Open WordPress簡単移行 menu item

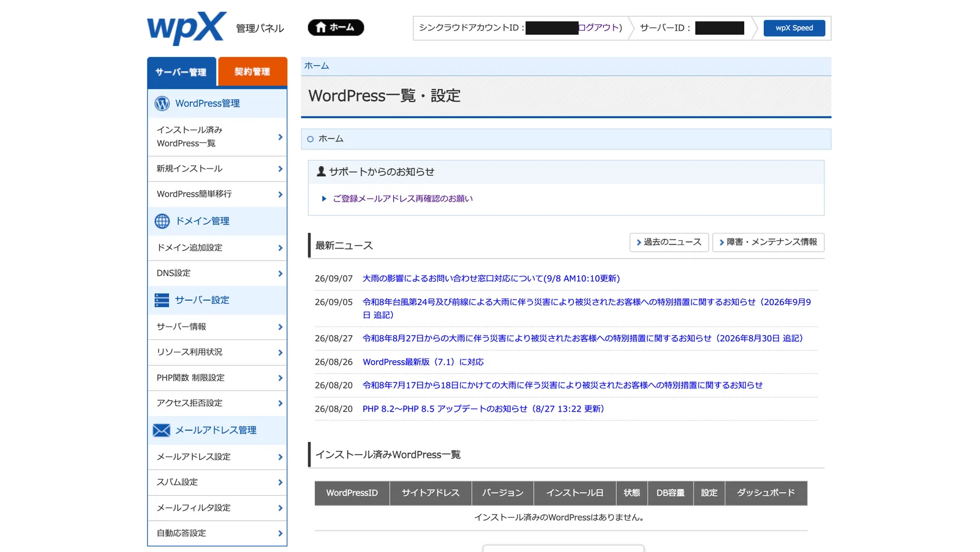point(217,194)
